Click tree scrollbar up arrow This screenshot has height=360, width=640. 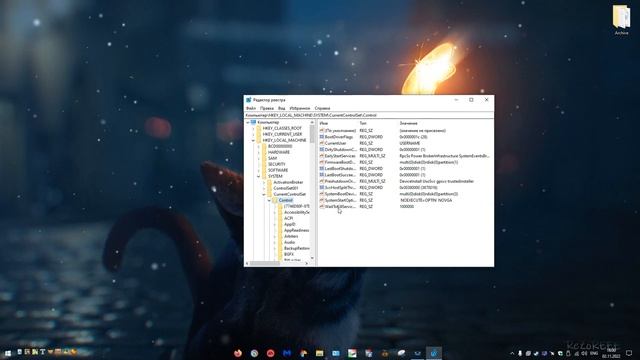pyautogui.click(x=312, y=122)
